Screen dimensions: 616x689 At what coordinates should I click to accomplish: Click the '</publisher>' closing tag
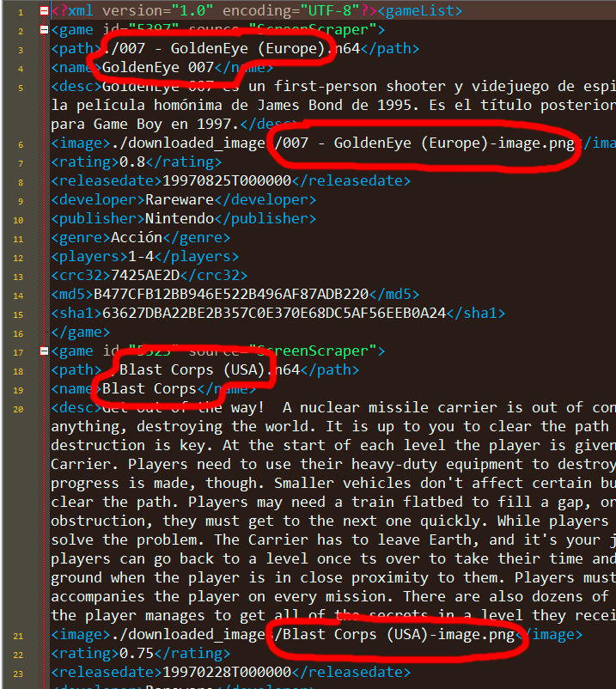(265, 218)
